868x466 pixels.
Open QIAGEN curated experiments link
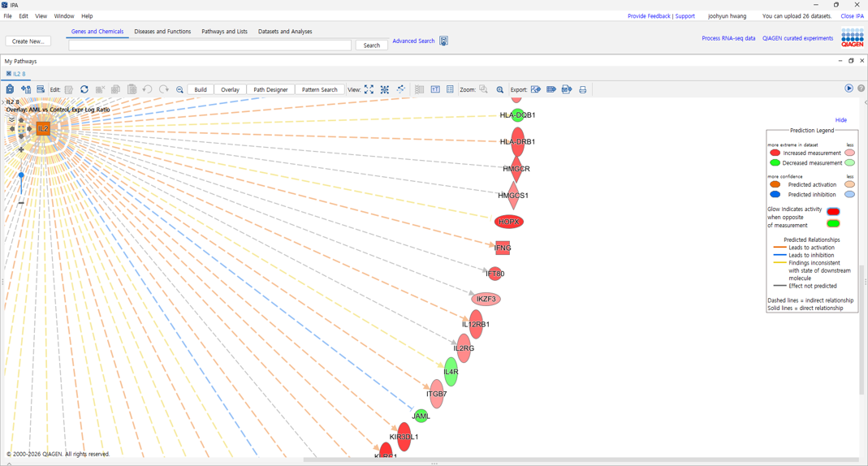pyautogui.click(x=797, y=38)
